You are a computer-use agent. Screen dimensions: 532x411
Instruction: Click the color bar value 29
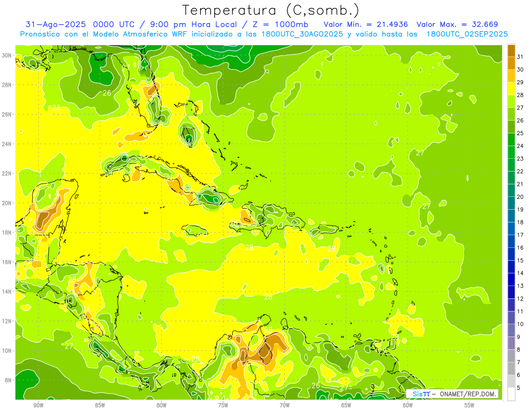click(x=520, y=82)
